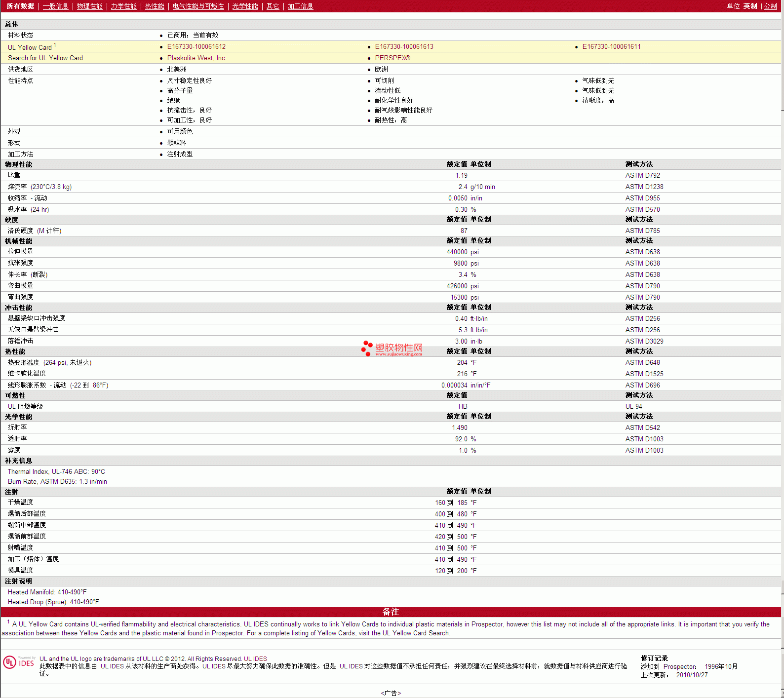Open yellow card E167330-100061611 link
Viewport: 784px width, 698px height.
coord(611,47)
